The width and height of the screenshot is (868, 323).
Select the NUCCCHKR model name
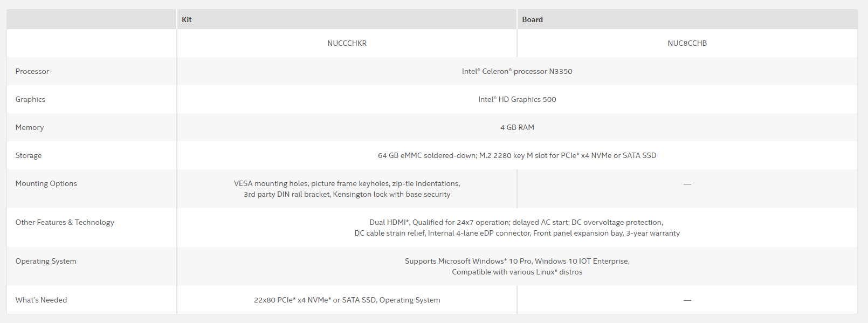tap(347, 43)
